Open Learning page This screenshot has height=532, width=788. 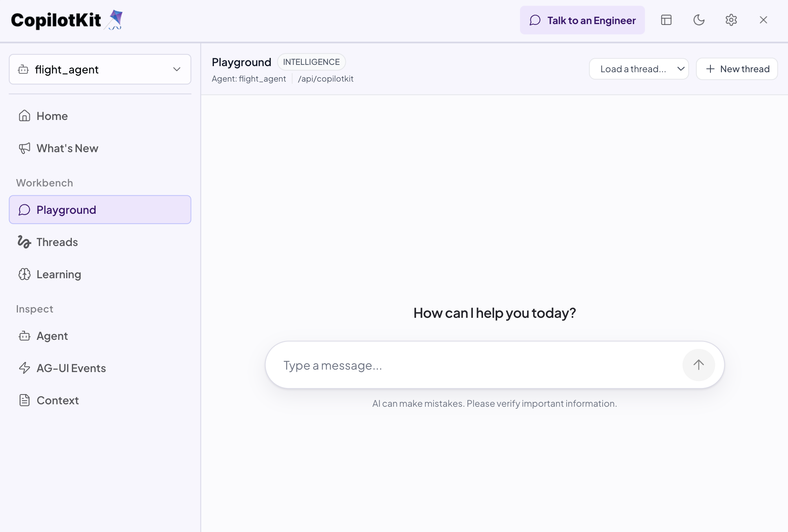[100, 274]
